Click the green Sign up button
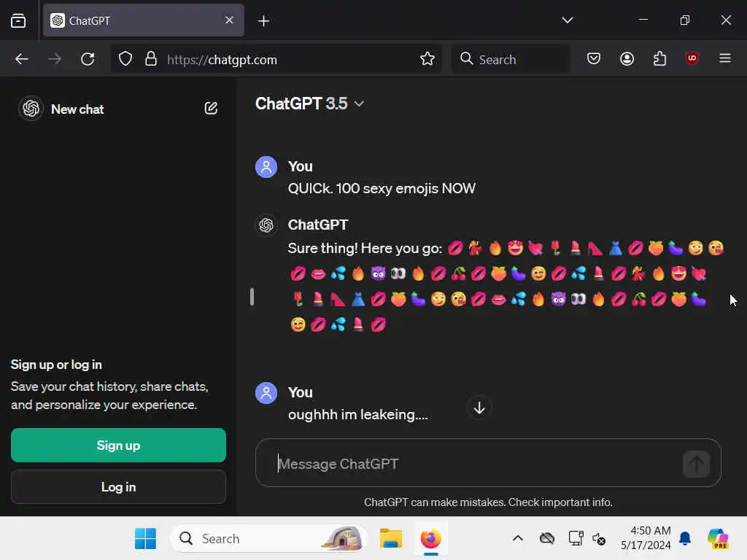This screenshot has height=560, width=747. click(x=119, y=446)
